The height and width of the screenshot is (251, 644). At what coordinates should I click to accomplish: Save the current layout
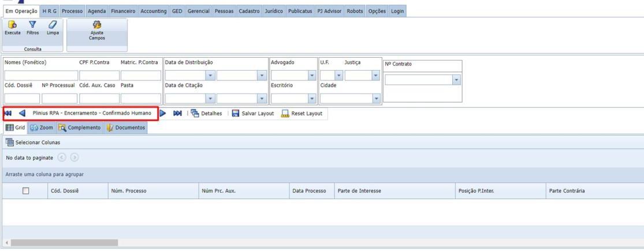[x=253, y=113]
